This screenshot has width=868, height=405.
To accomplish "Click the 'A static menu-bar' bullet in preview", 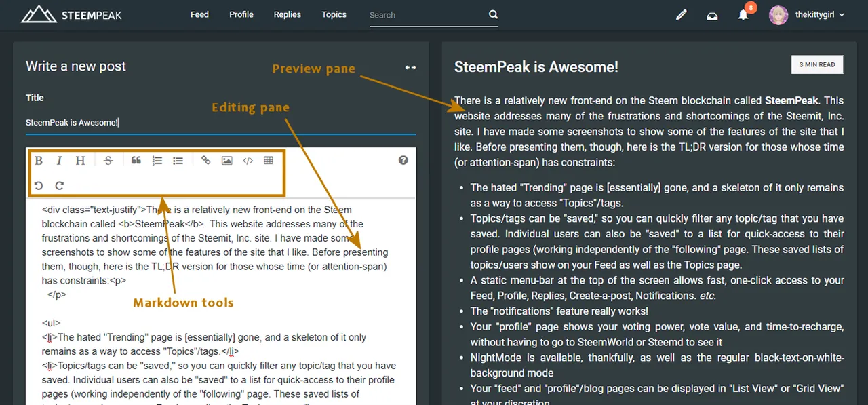I will click(x=657, y=288).
